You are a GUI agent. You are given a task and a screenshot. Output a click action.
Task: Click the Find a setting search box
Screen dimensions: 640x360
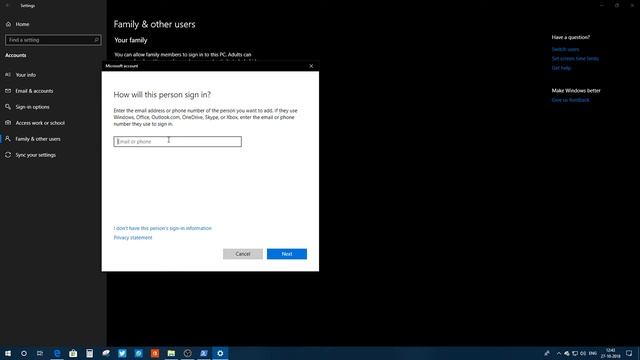click(53, 40)
